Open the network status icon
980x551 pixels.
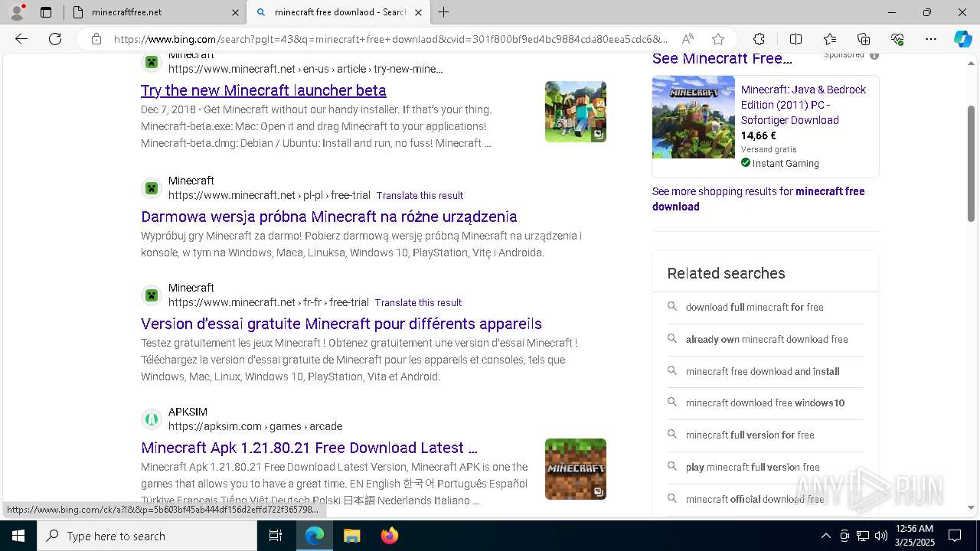point(863,536)
